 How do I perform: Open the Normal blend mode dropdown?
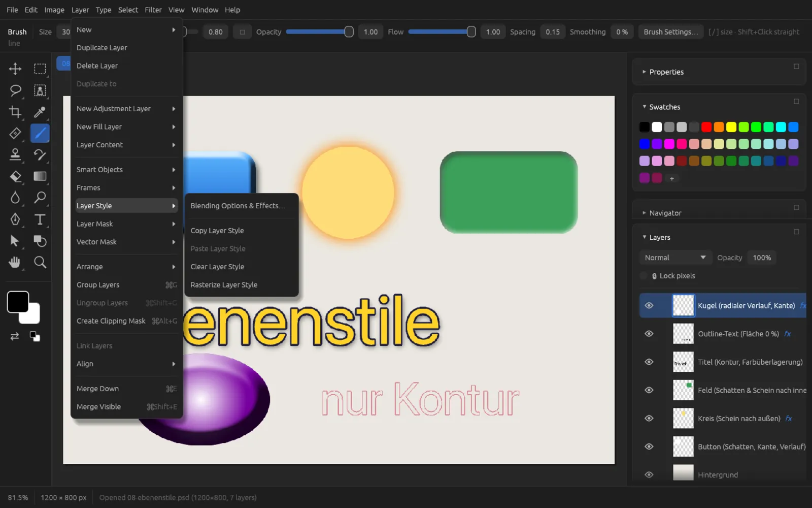pos(675,258)
